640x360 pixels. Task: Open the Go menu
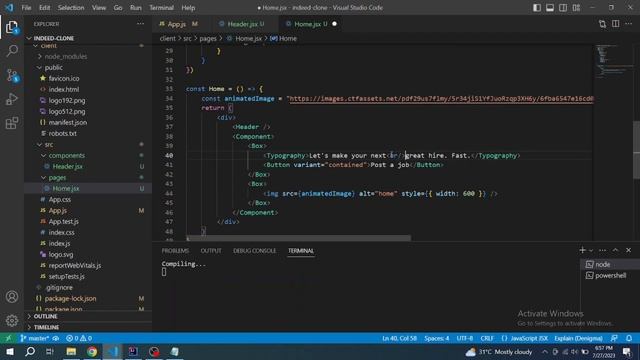[118, 8]
